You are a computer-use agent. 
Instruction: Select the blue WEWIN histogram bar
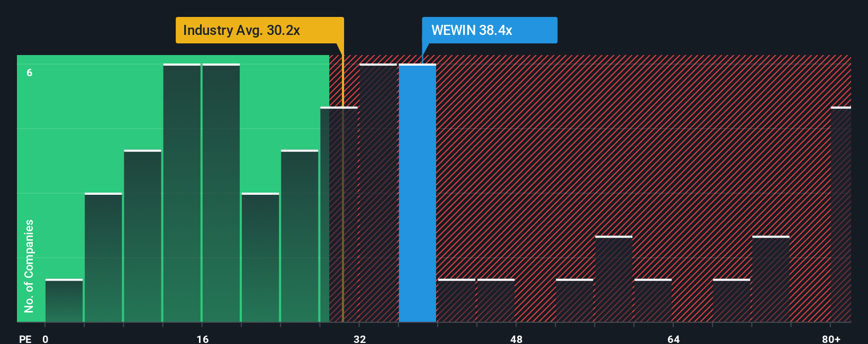[x=418, y=193]
